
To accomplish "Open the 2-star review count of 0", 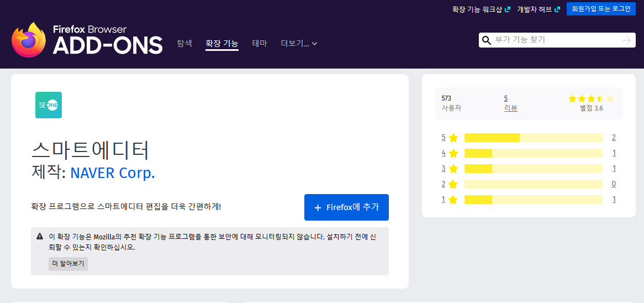I will point(614,184).
